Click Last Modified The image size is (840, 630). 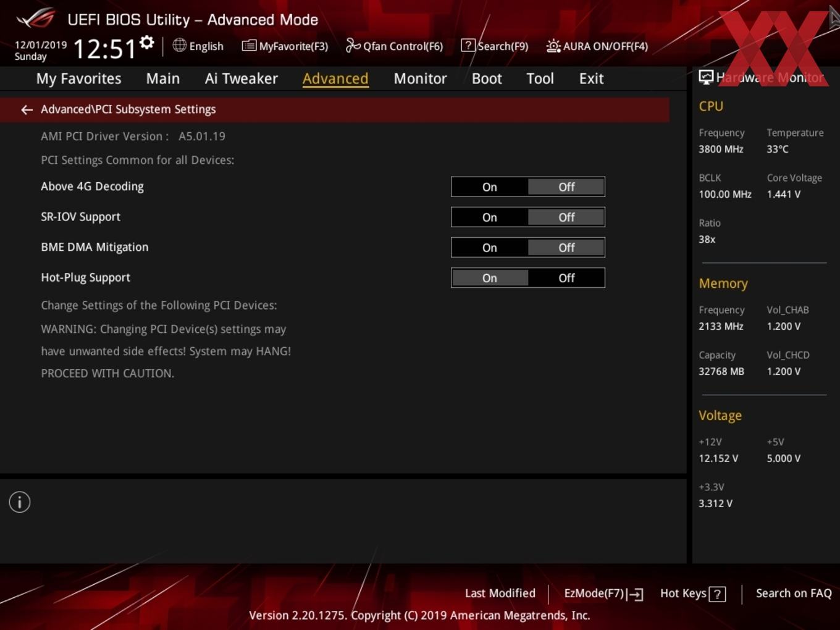(500, 594)
